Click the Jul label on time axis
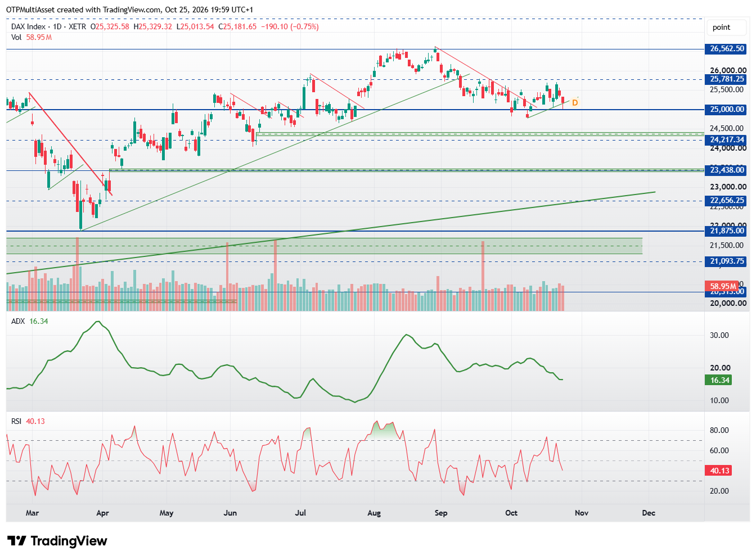Image resolution: width=756 pixels, height=560 pixels. coord(301,513)
